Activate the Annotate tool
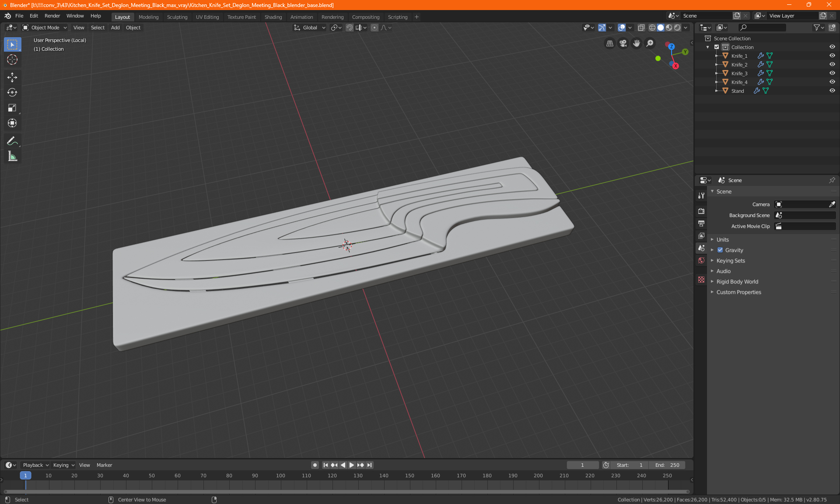 pos(12,141)
